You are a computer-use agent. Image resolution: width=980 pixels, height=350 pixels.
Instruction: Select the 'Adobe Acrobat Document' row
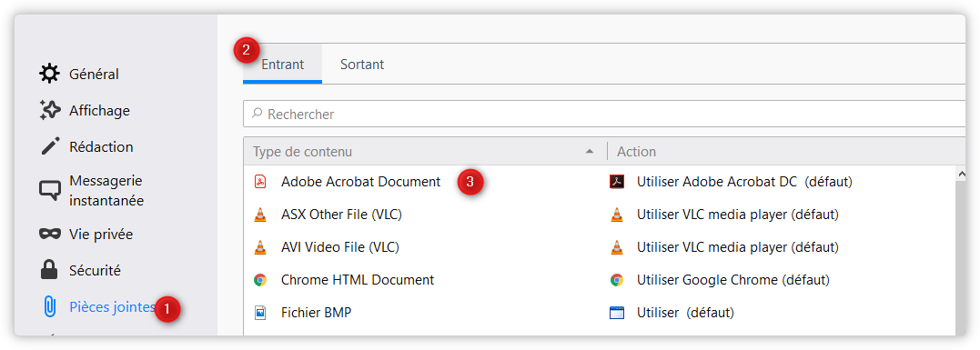[x=600, y=182]
